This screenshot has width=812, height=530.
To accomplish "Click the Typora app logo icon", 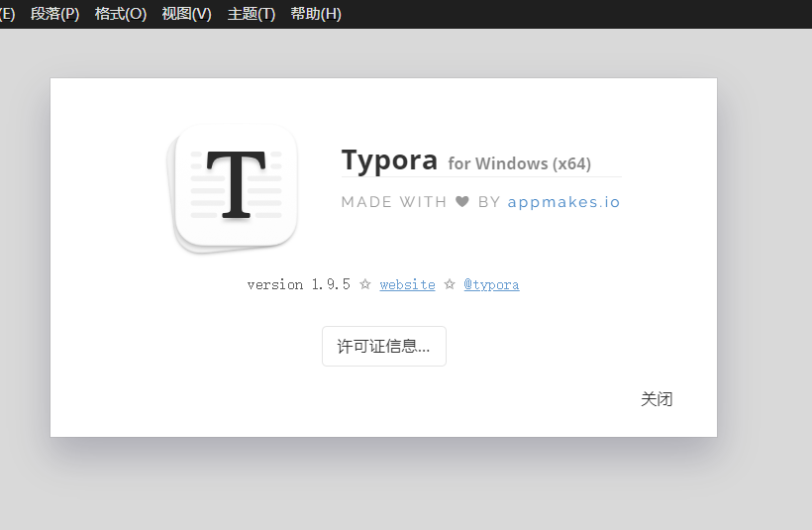I will (233, 188).
